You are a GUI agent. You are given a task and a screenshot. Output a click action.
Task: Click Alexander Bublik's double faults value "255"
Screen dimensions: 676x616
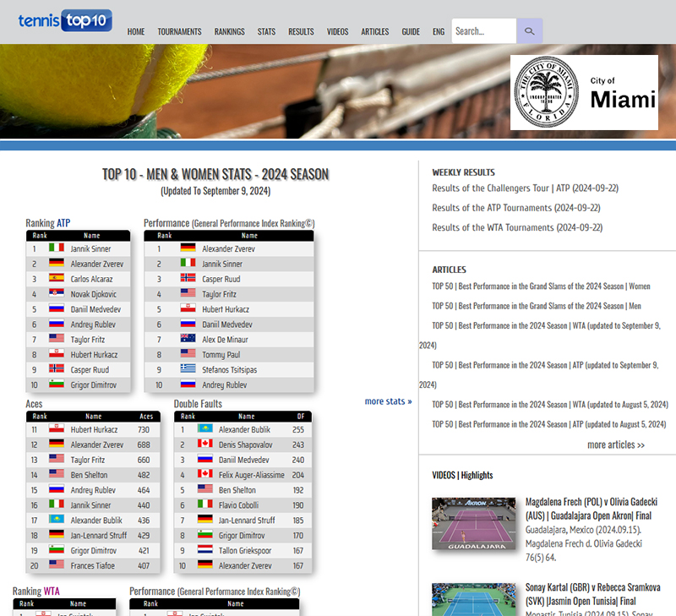point(298,430)
